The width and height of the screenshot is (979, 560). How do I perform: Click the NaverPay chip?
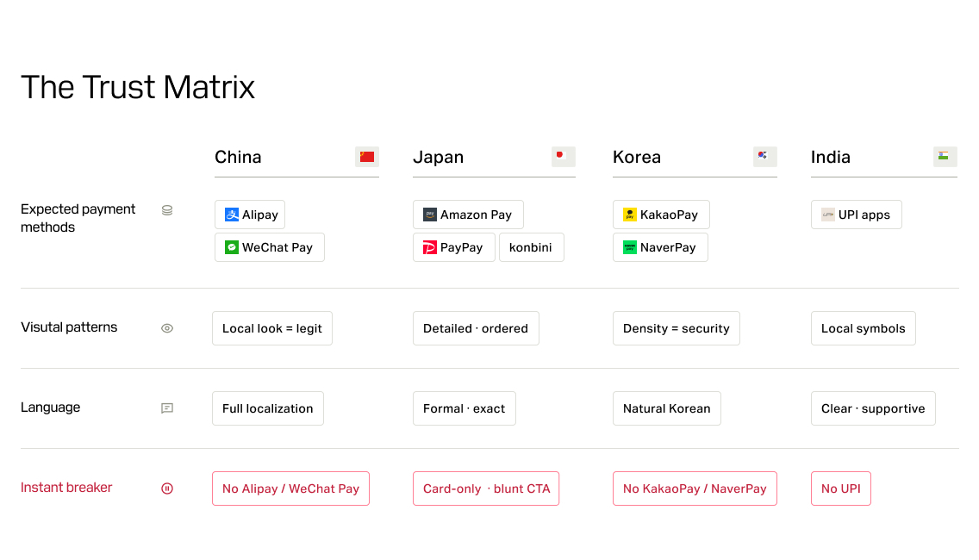tap(660, 247)
